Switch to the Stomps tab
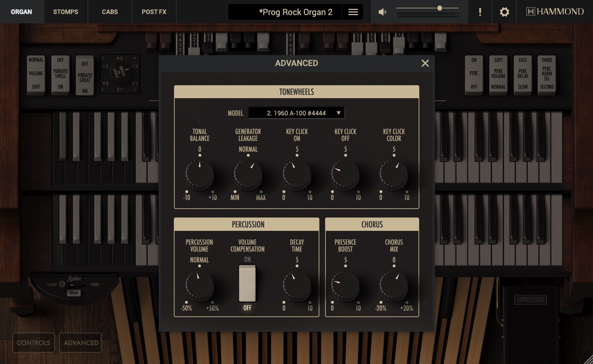 (66, 12)
